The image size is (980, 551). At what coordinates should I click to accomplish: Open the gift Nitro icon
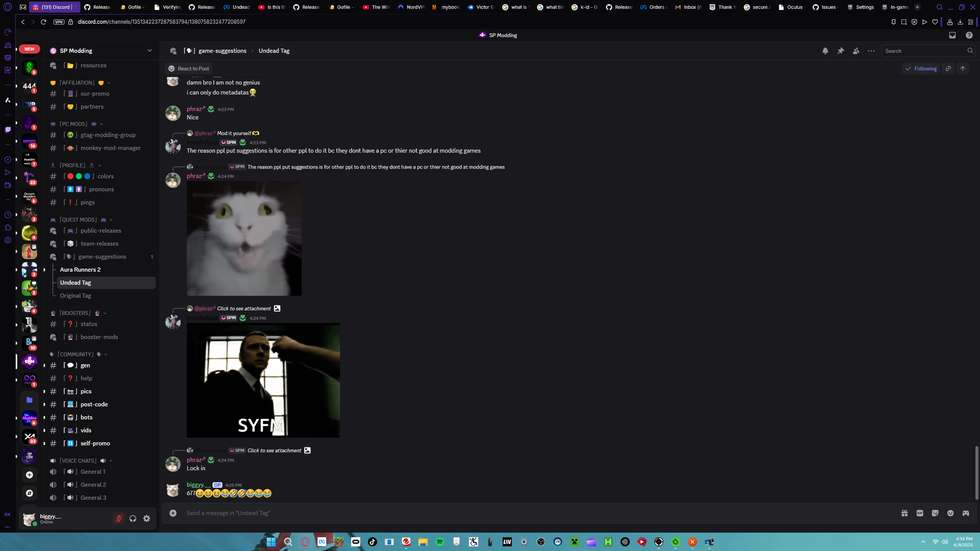pos(905,513)
